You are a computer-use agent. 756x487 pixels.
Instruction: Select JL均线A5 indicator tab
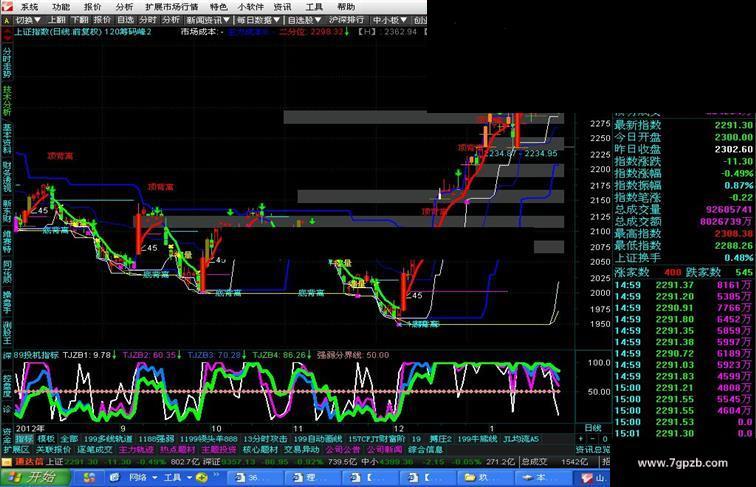[x=521, y=439]
